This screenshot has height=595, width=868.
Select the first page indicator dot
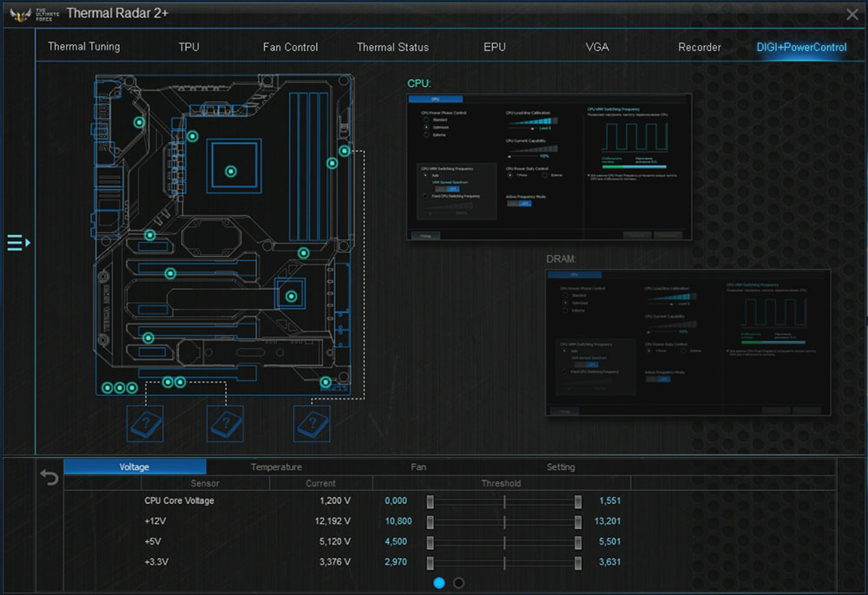439,583
